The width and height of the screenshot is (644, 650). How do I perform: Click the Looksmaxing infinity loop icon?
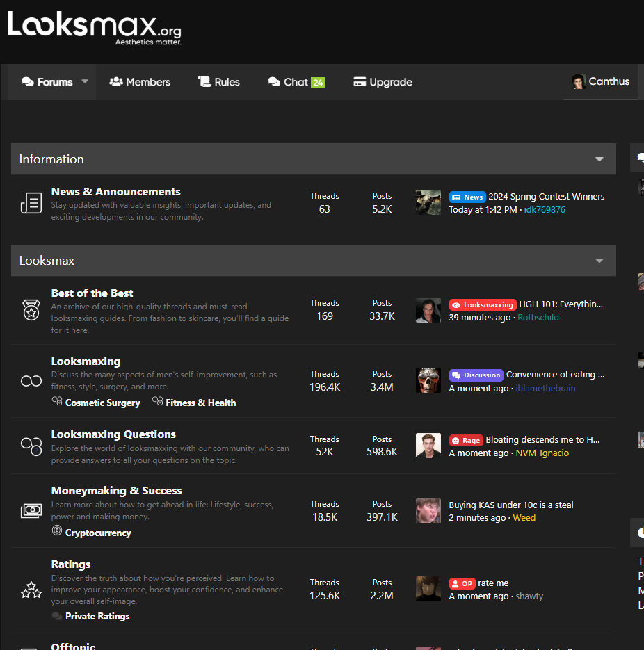click(x=31, y=380)
